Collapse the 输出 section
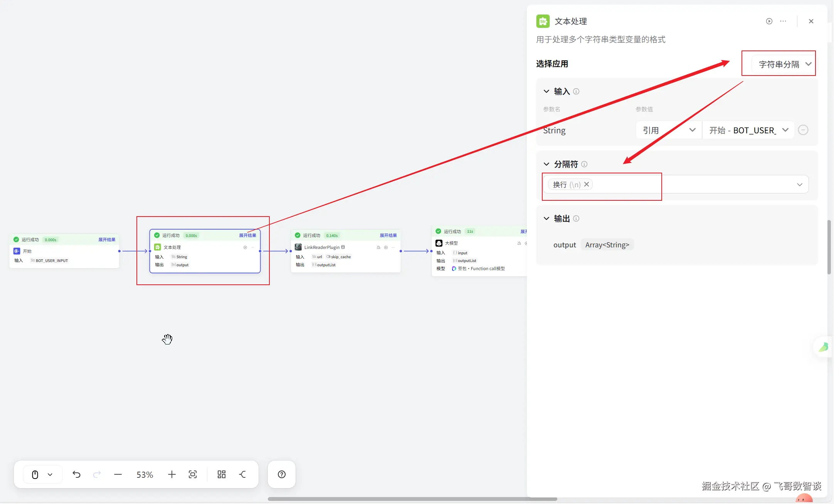This screenshot has height=504, width=834. [546, 218]
